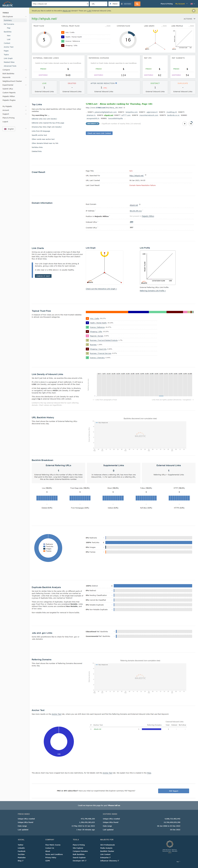Follow the Check out the interactive Link Graph link
The height and width of the screenshot is (868, 198).
(x=101, y=289)
